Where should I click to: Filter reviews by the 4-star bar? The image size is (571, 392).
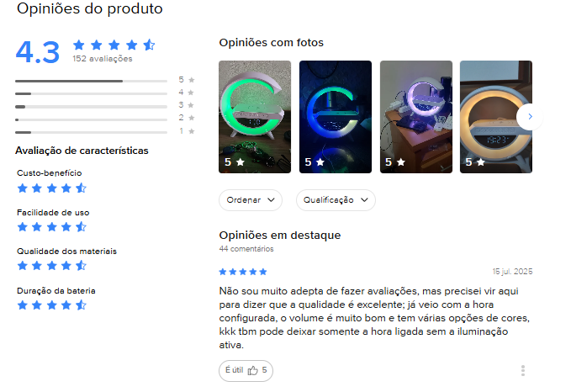[105, 93]
